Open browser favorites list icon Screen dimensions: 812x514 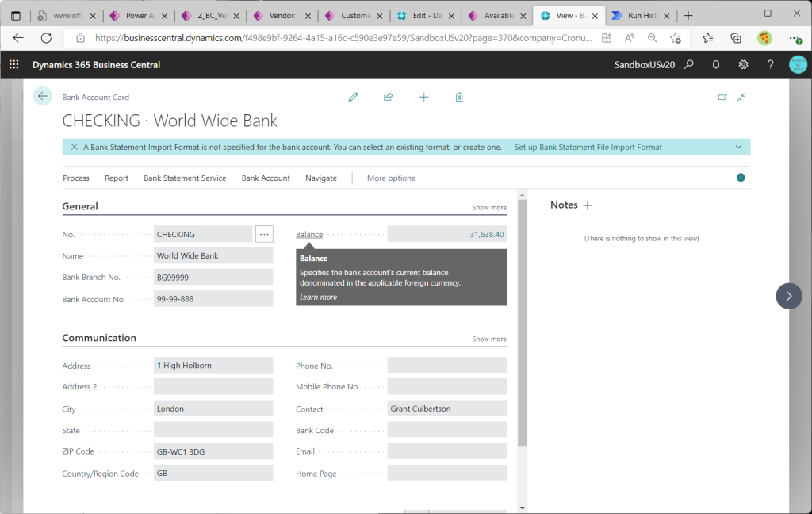click(708, 38)
